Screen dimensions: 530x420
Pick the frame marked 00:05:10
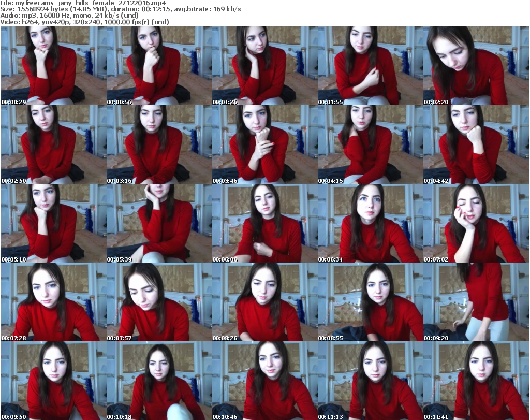pos(54,224)
